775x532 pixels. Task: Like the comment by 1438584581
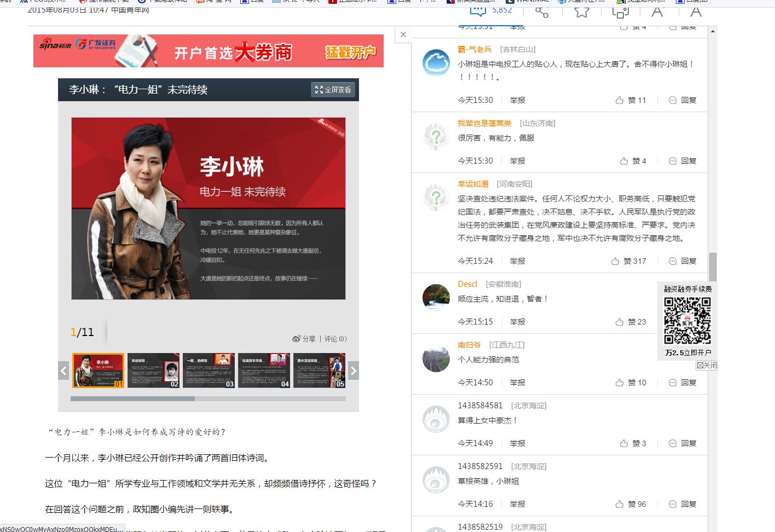(633, 443)
